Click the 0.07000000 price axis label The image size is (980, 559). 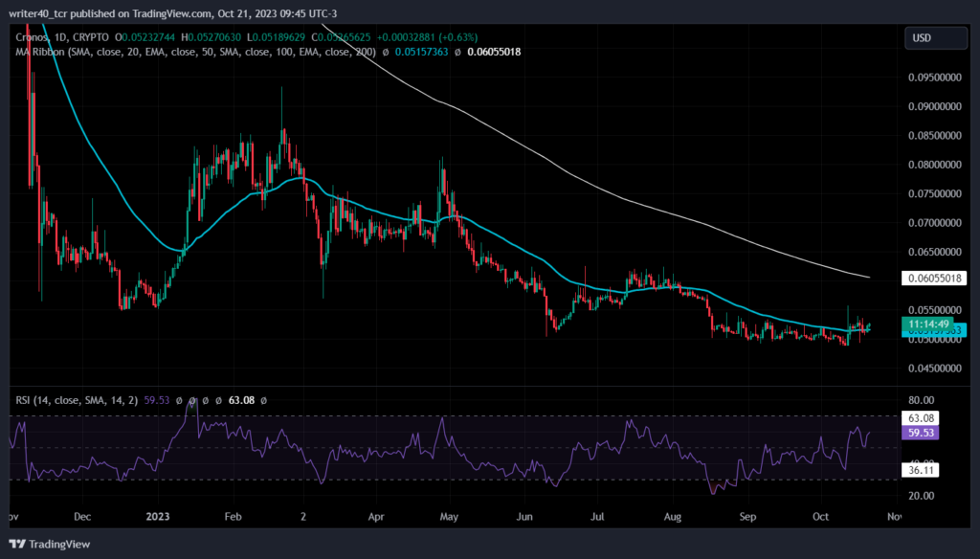point(934,223)
